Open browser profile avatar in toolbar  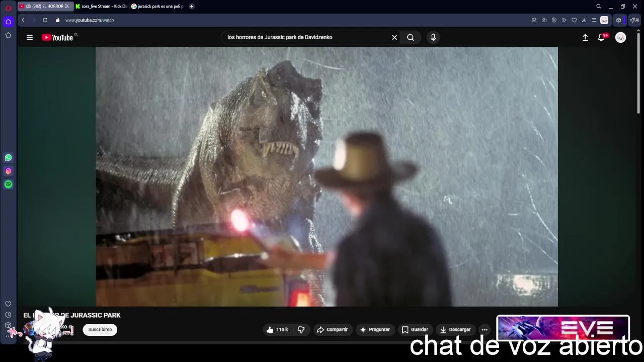pos(604,20)
